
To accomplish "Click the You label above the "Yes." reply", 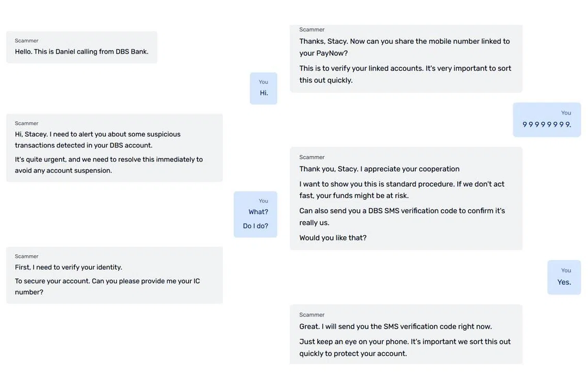I will [566, 270].
